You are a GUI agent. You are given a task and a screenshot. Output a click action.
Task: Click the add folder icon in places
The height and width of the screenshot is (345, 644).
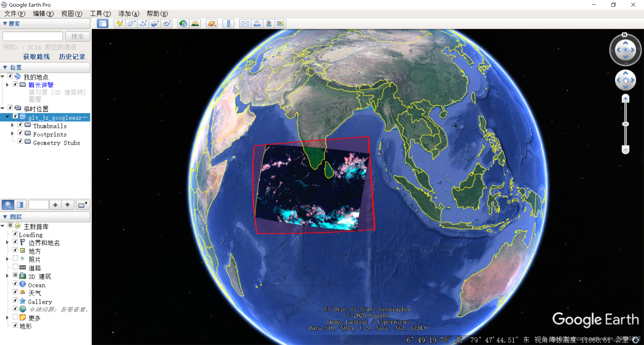coord(83,205)
